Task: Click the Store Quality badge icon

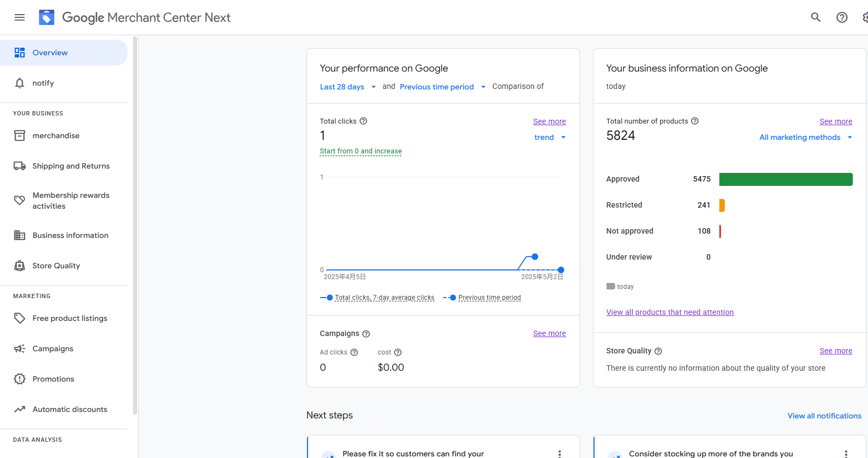Action: pos(20,266)
